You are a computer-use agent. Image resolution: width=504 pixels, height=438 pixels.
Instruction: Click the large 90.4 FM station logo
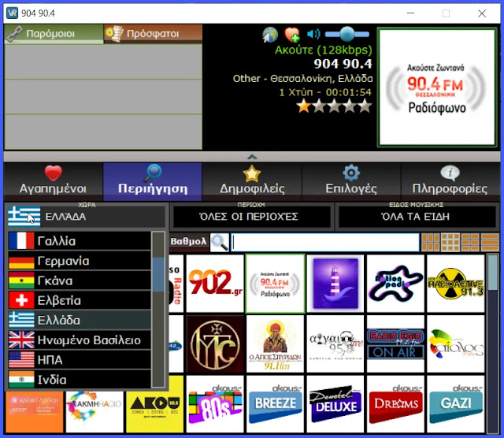point(437,87)
